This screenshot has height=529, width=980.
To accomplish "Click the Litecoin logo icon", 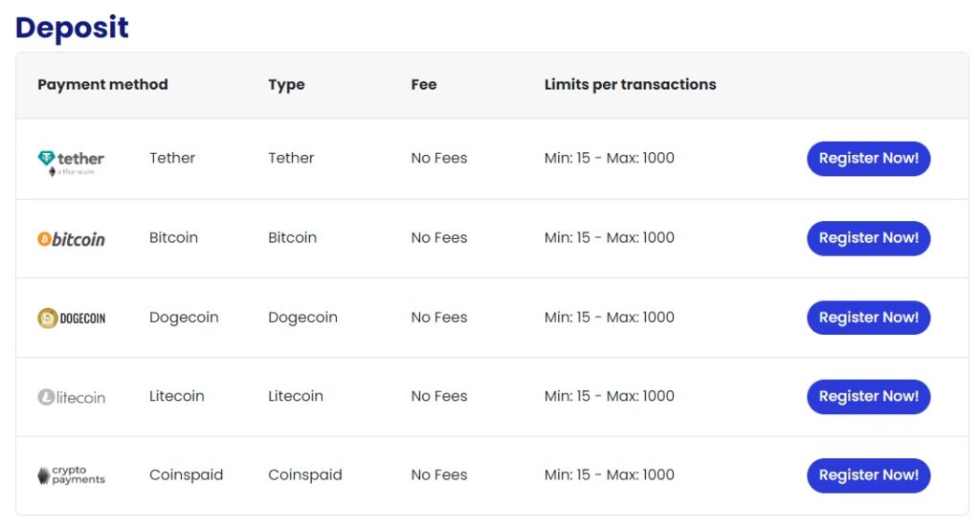I will click(71, 397).
